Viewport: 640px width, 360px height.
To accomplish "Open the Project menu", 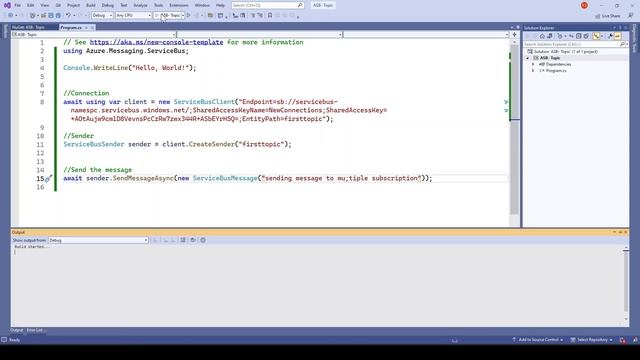I will [x=73, y=5].
